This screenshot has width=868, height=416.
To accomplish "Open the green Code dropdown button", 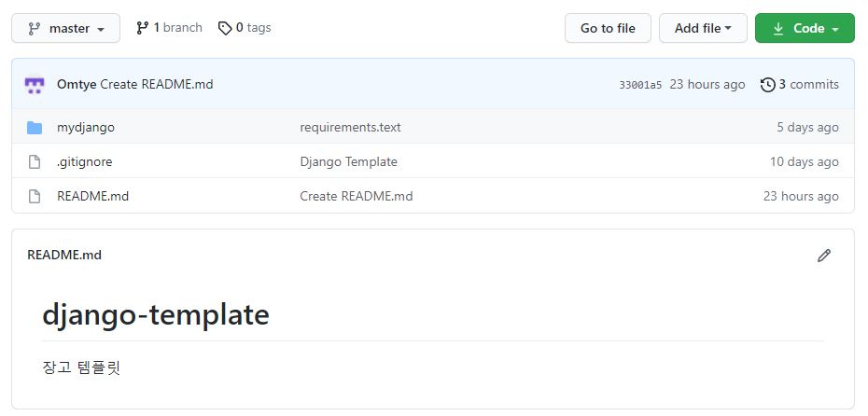I will [x=805, y=28].
